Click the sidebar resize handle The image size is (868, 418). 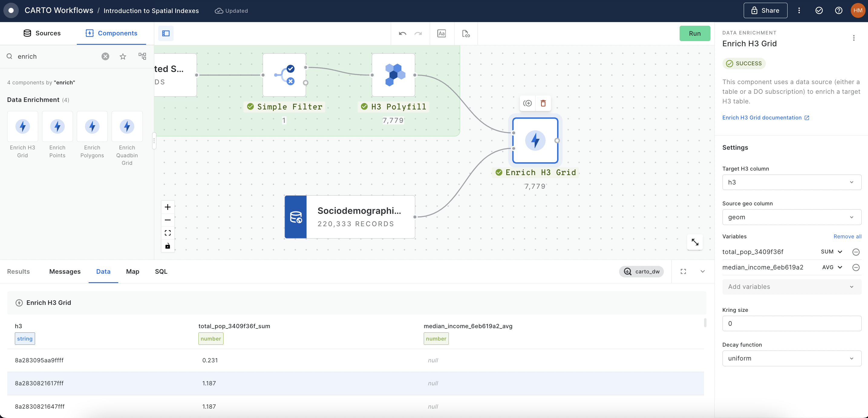(x=154, y=141)
